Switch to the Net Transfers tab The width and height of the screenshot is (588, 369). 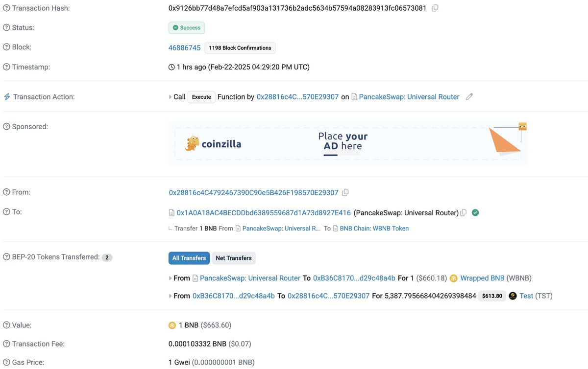point(234,258)
